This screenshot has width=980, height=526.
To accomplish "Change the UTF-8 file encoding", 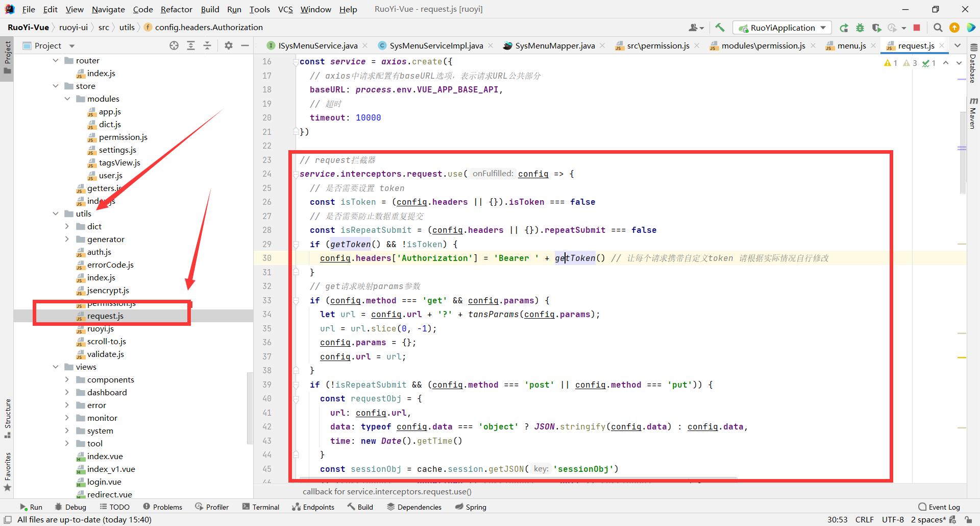I will 893,520.
